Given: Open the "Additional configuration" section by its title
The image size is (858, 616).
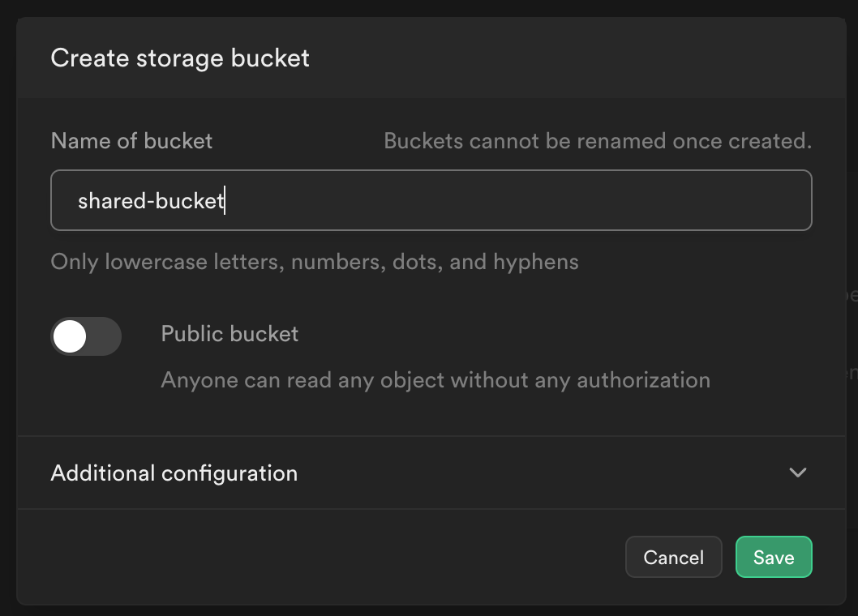Looking at the screenshot, I should pyautogui.click(x=174, y=473).
